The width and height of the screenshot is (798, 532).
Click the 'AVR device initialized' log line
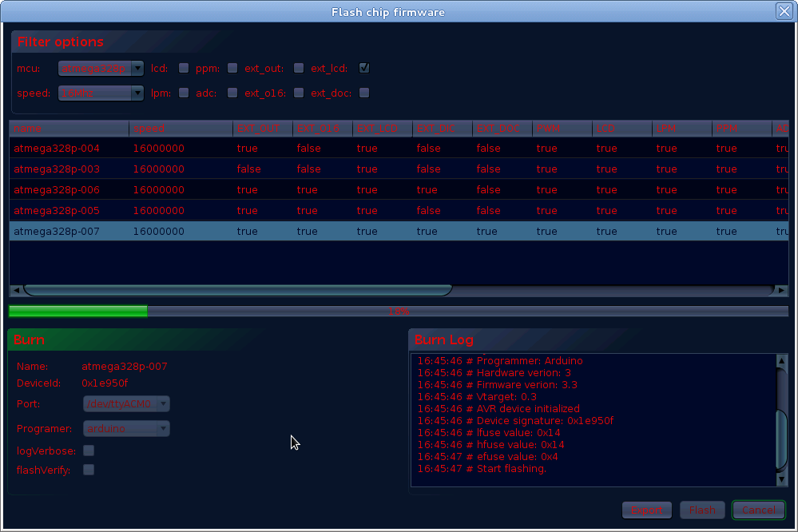(498, 409)
